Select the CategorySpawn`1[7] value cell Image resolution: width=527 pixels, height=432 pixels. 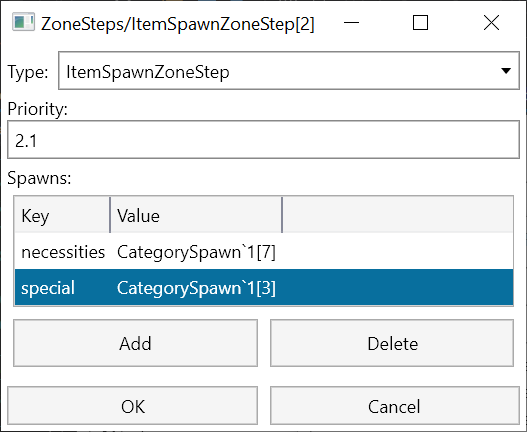point(196,252)
